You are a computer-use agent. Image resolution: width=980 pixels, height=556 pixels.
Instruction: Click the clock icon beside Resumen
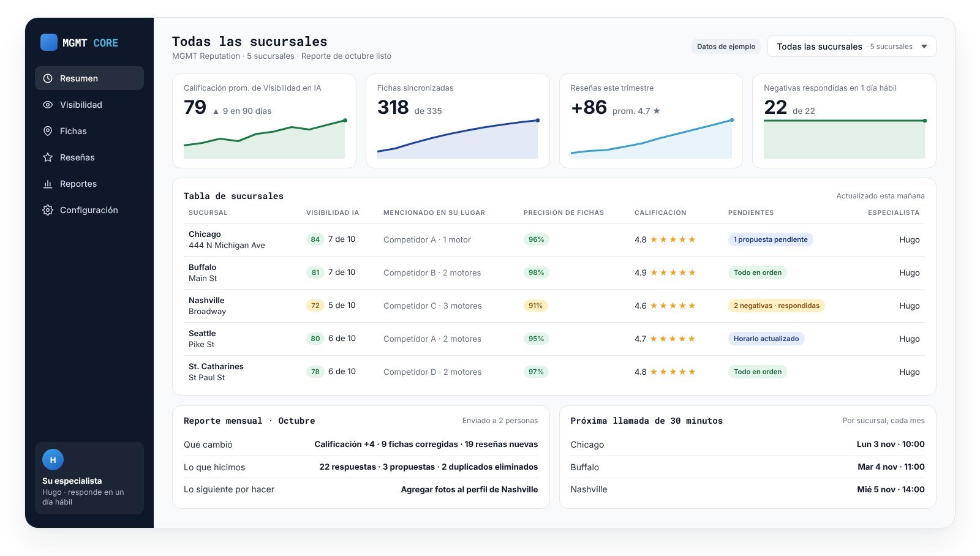[x=48, y=78]
